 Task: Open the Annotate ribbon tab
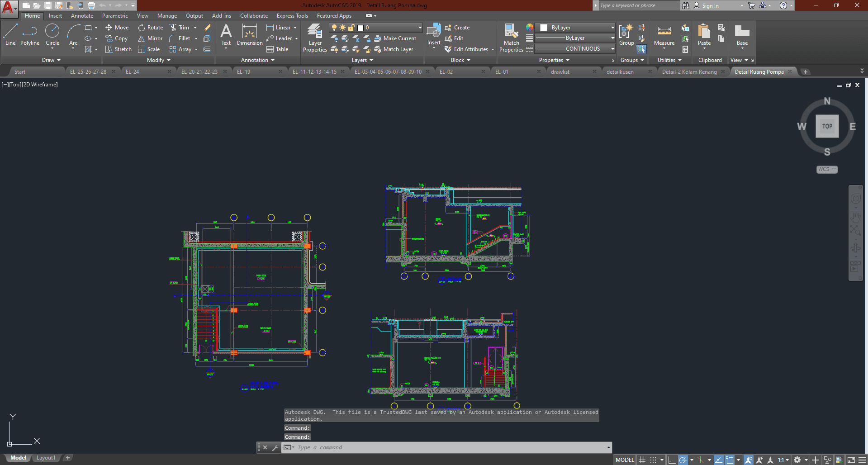pyautogui.click(x=82, y=16)
